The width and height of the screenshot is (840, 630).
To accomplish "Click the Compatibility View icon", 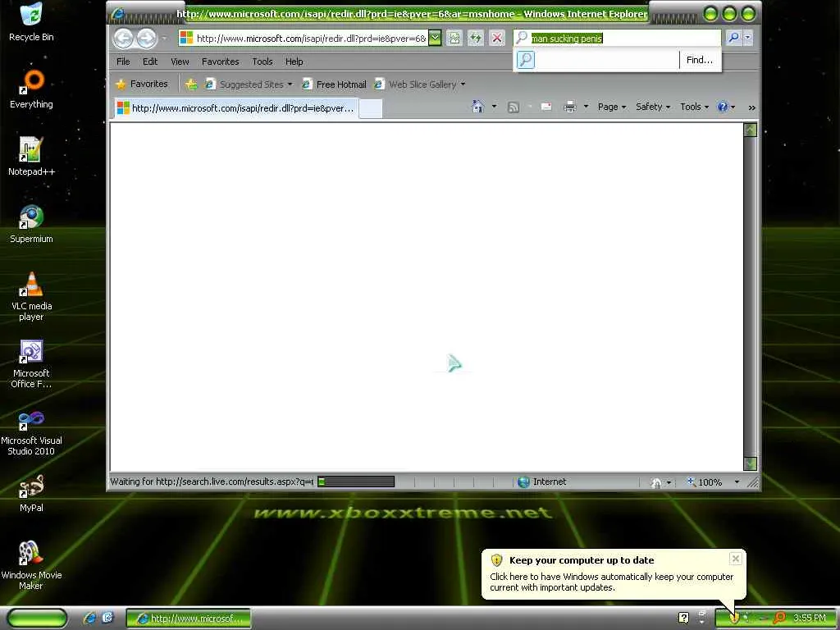I will (454, 38).
